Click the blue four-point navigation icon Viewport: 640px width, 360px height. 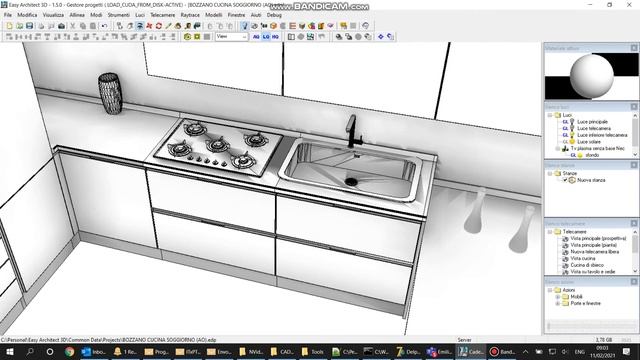pyautogui.click(x=381, y=37)
